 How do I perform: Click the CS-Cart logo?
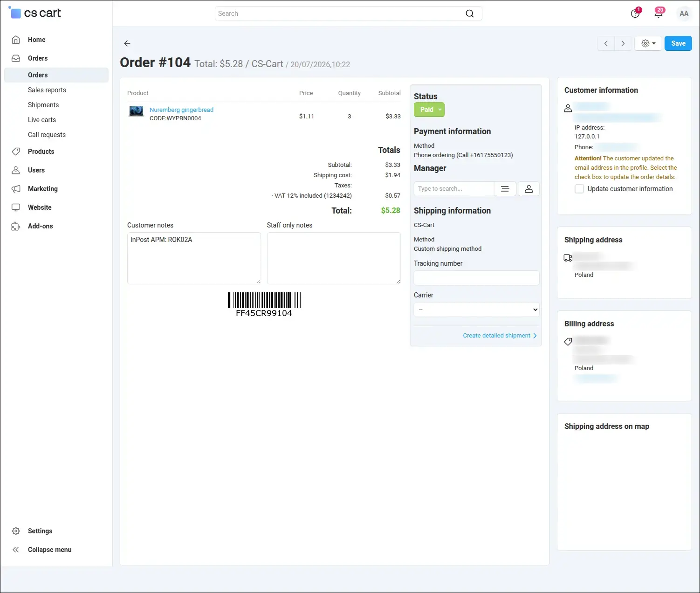tap(35, 13)
